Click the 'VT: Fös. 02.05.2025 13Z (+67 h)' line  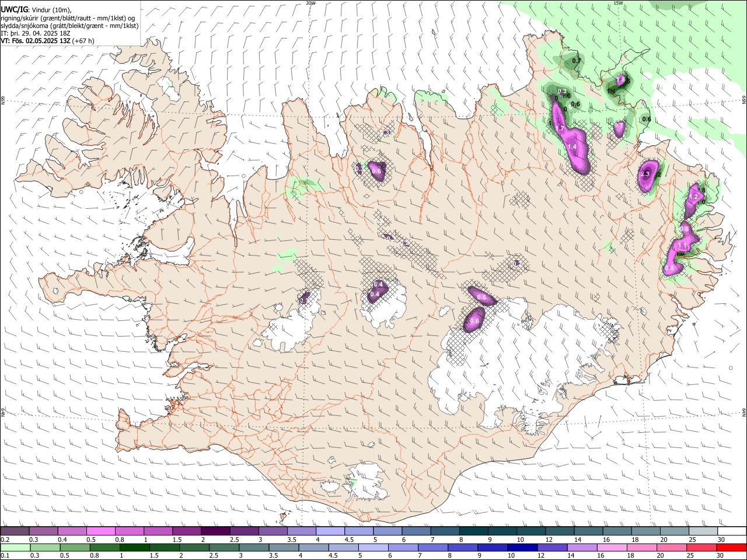click(47, 41)
